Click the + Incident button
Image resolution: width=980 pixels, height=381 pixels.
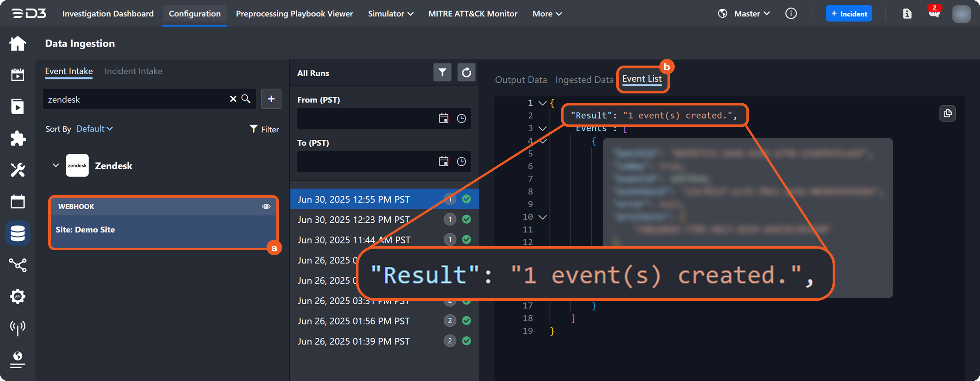click(x=849, y=14)
